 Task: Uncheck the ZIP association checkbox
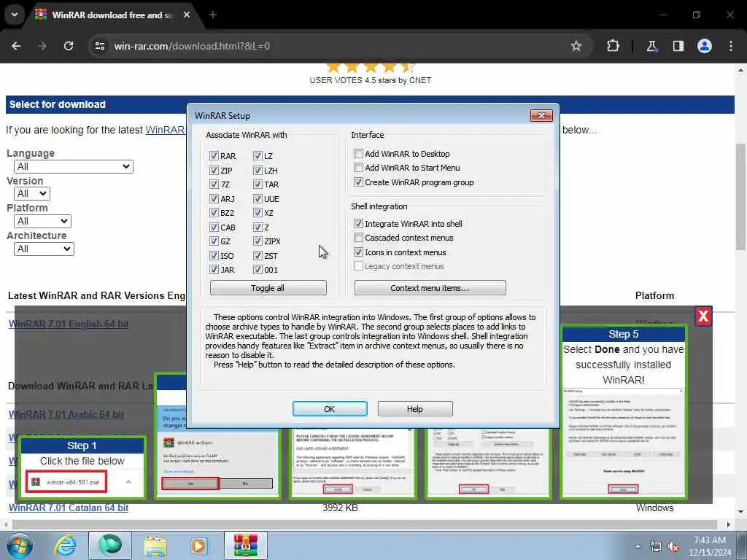(214, 170)
